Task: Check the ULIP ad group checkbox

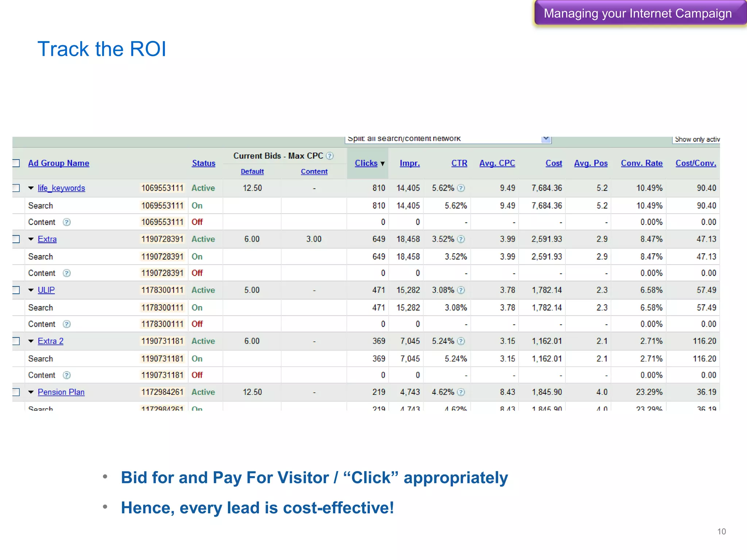Action: click(16, 290)
